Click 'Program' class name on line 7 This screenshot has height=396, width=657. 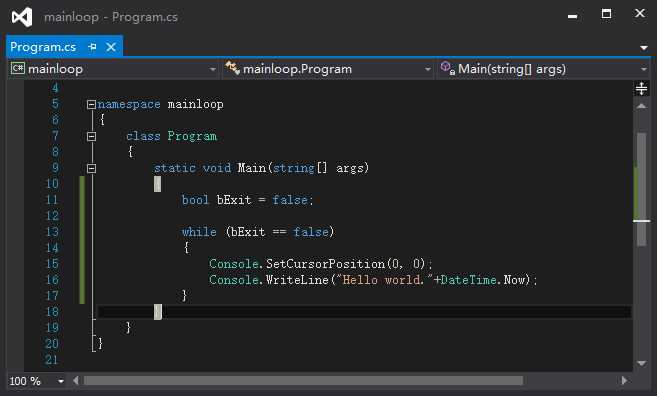tap(192, 136)
